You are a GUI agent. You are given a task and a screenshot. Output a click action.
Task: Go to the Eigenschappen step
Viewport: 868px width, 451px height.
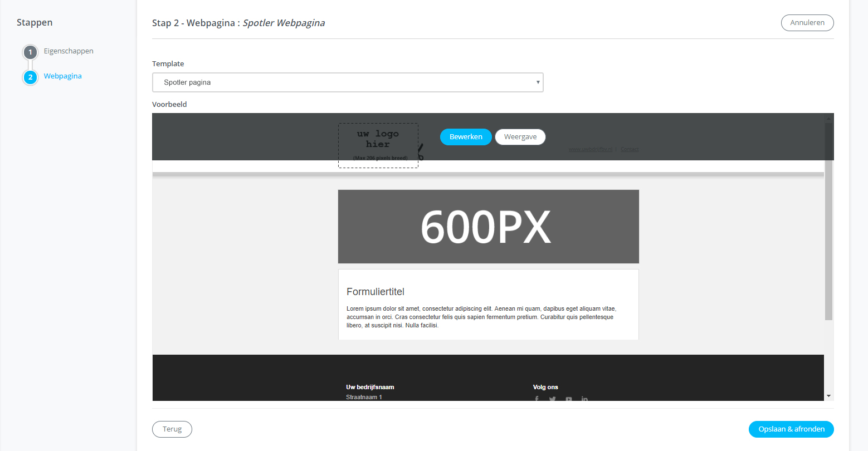69,51
